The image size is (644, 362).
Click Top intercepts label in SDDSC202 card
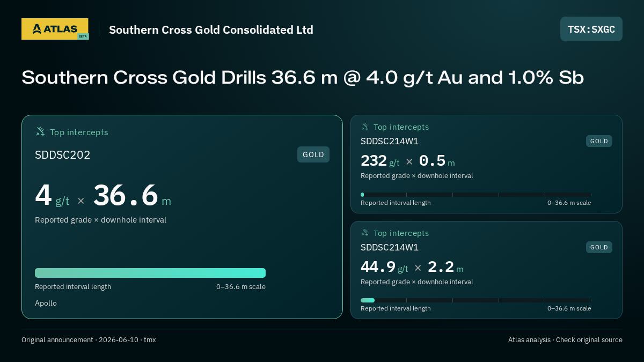[79, 132]
